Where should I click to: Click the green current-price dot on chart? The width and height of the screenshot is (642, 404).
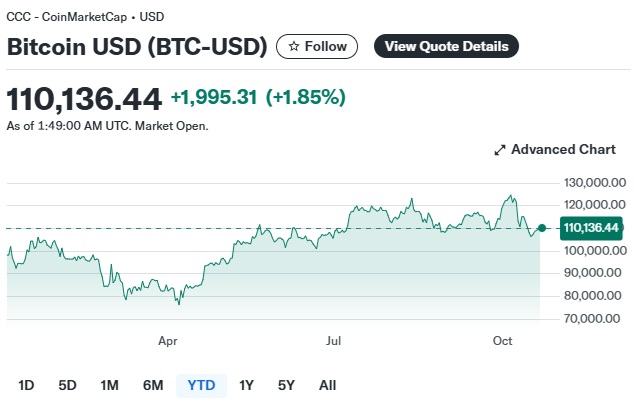coord(542,228)
